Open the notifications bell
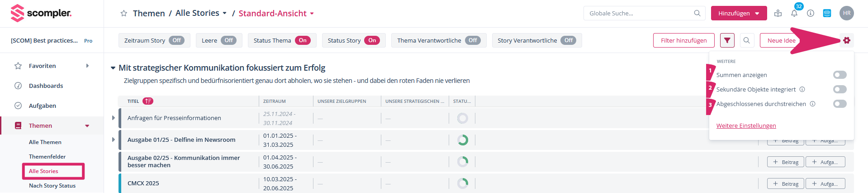The image size is (868, 193). click(794, 14)
